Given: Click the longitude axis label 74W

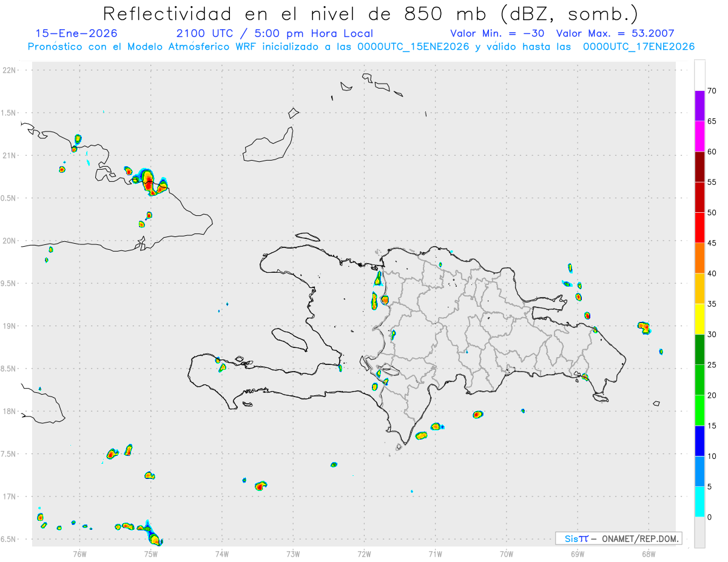Looking at the screenshot, I should [x=222, y=554].
